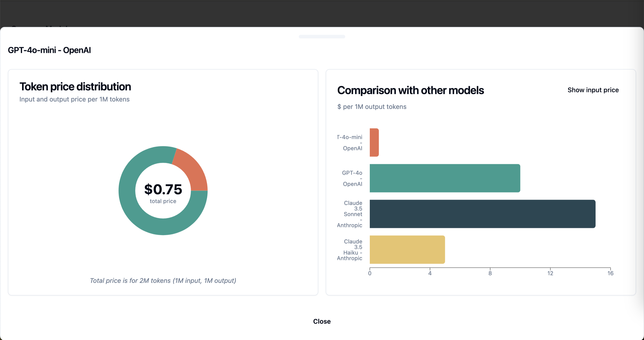Click the axis tick label 12

pos(550,273)
